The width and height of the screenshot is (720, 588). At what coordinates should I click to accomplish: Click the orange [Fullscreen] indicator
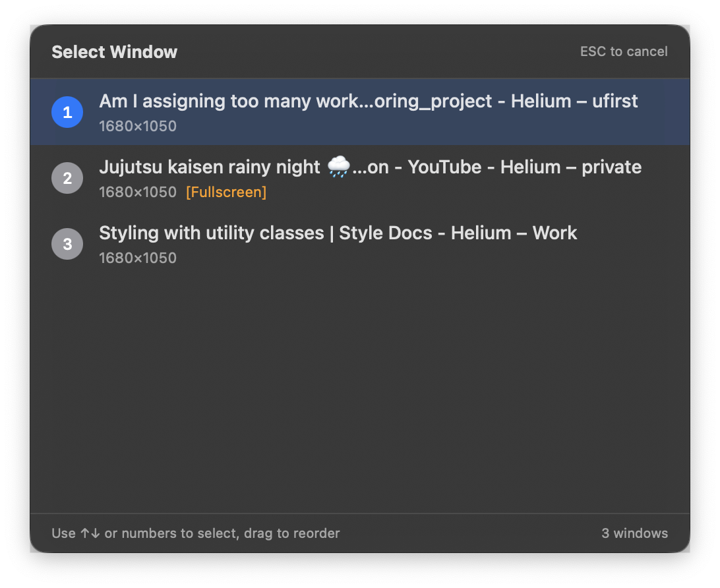[x=226, y=192]
